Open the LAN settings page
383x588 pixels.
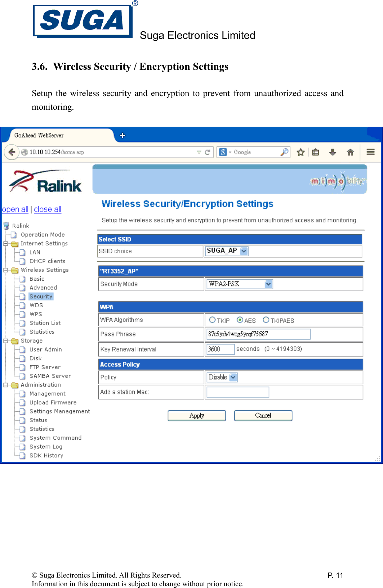tap(35, 252)
